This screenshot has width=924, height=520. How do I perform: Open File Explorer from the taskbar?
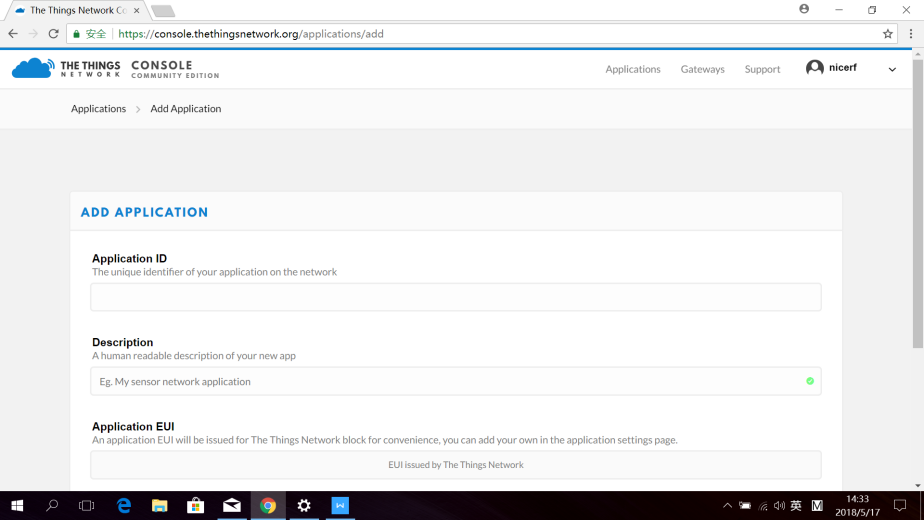coord(160,506)
